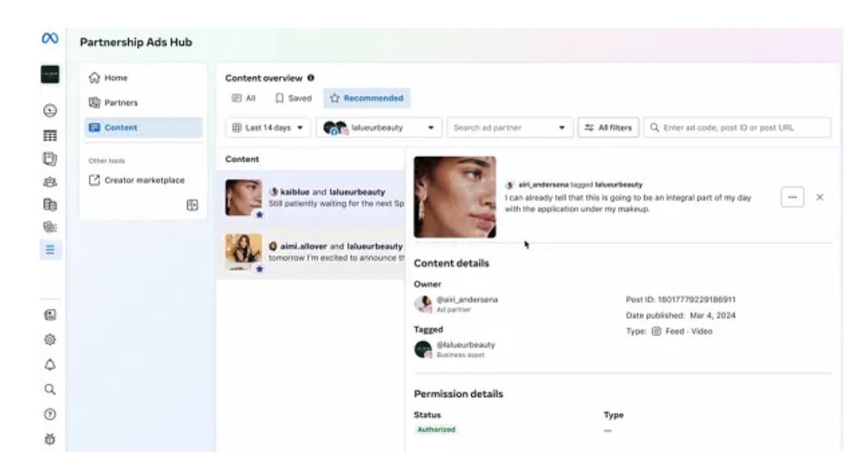Click the search magnifier in left rail
The height and width of the screenshot is (470, 868).
pos(50,389)
